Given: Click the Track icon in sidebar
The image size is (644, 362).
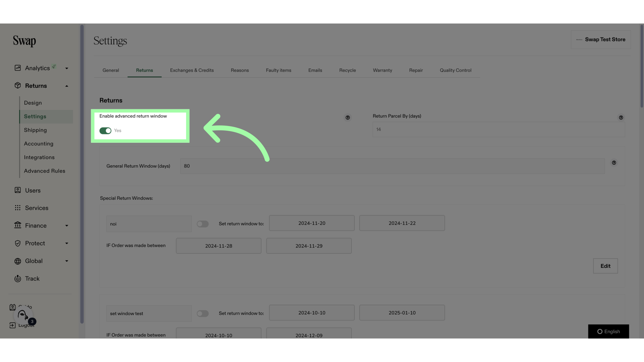Looking at the screenshot, I should (18, 279).
